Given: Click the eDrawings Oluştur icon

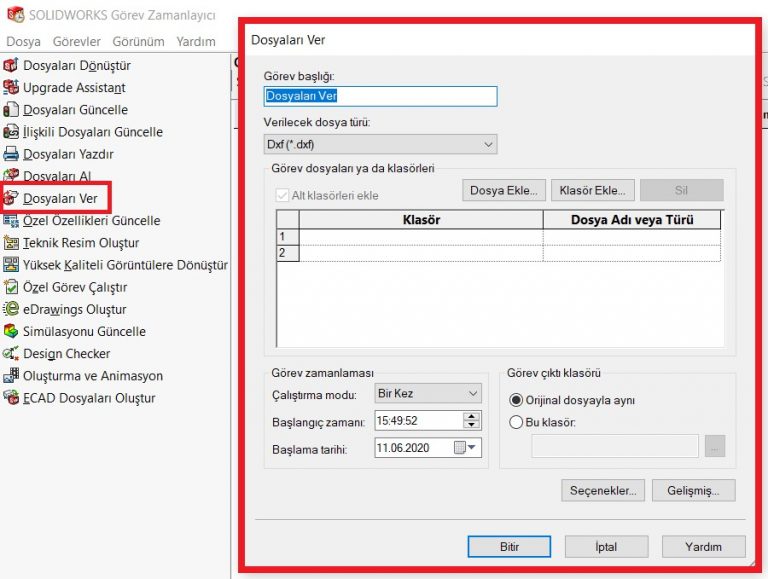Looking at the screenshot, I should click(11, 309).
